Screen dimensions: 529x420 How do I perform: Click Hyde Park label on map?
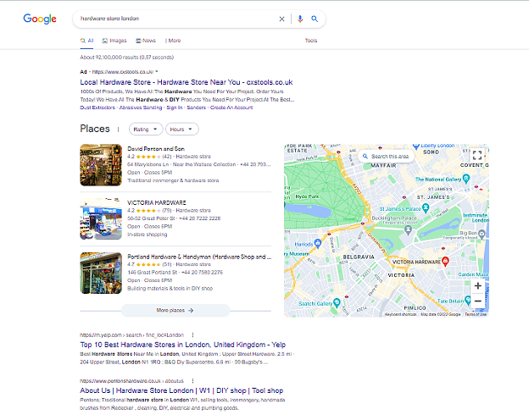307,196
